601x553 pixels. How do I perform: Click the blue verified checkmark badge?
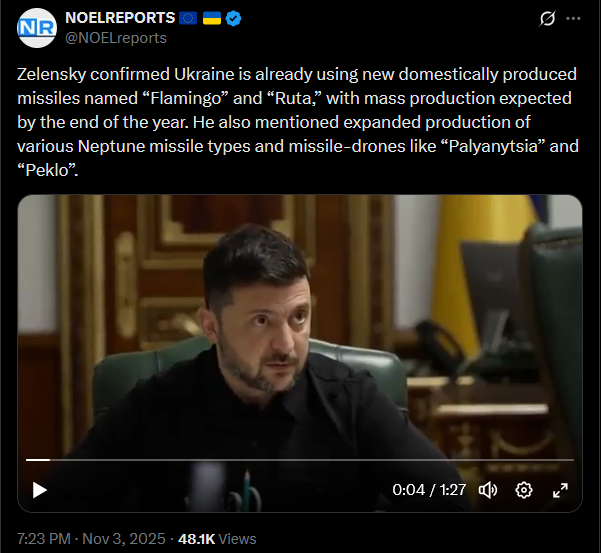coord(233,18)
